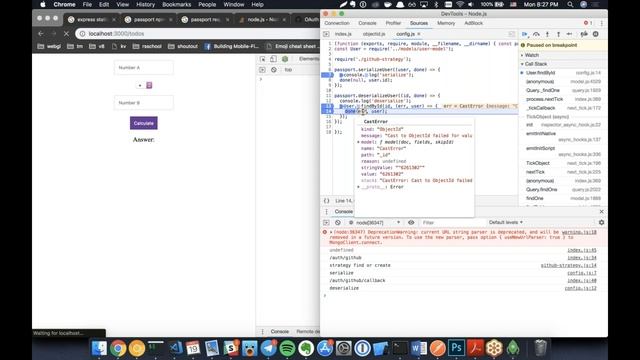Open warning.js:18 source link
The width and height of the screenshot is (640, 360).
click(579, 232)
